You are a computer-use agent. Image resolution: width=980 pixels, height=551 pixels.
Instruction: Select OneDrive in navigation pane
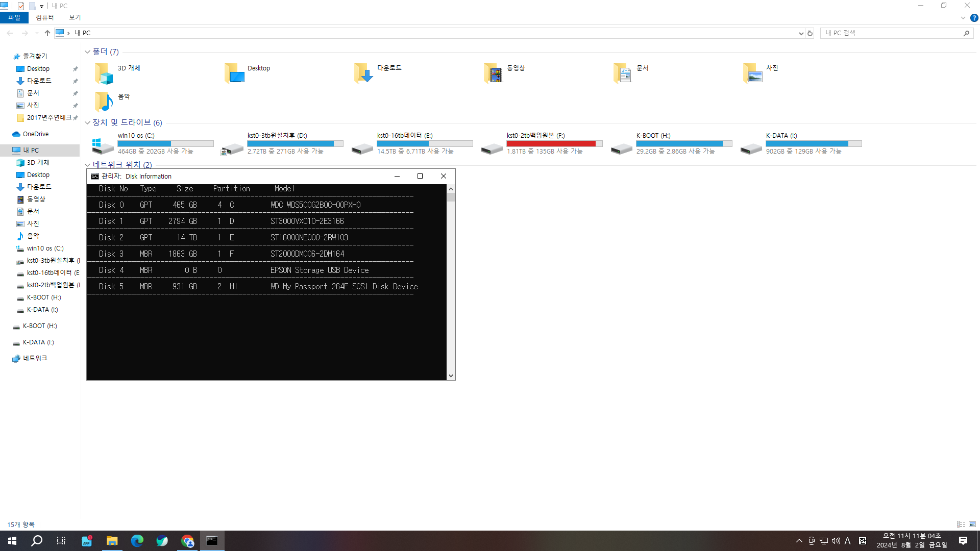[x=36, y=134]
